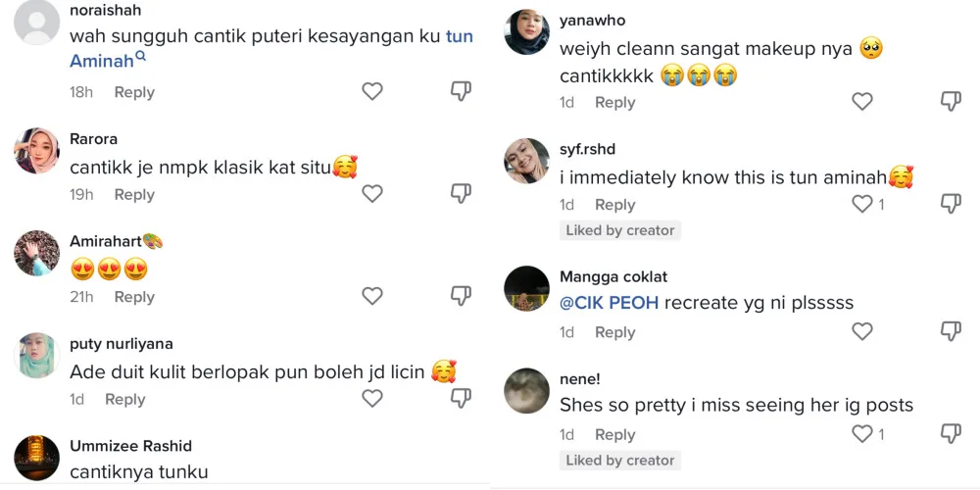The height and width of the screenshot is (490, 980).
Task: Like noraishah's comment with the heart
Action: click(372, 91)
